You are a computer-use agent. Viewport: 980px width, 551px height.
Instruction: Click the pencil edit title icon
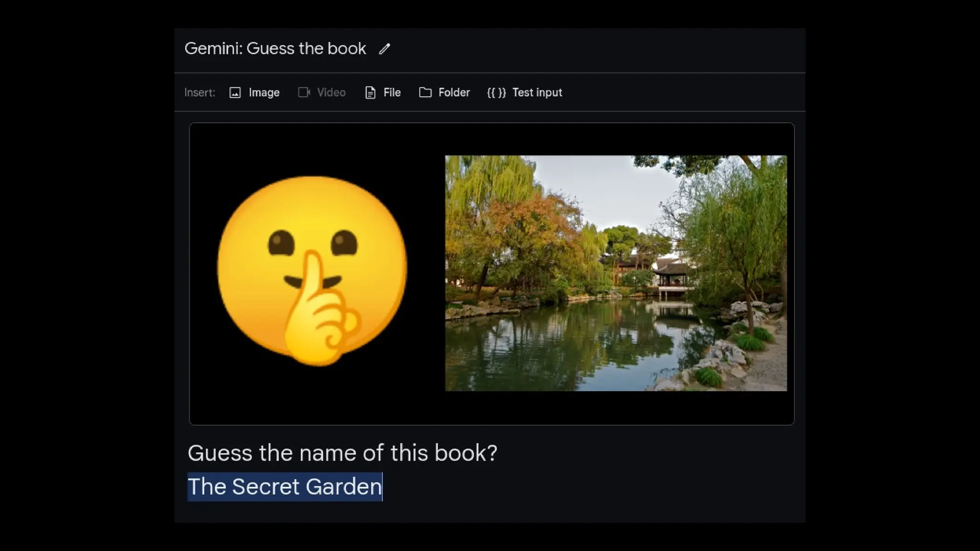(384, 49)
